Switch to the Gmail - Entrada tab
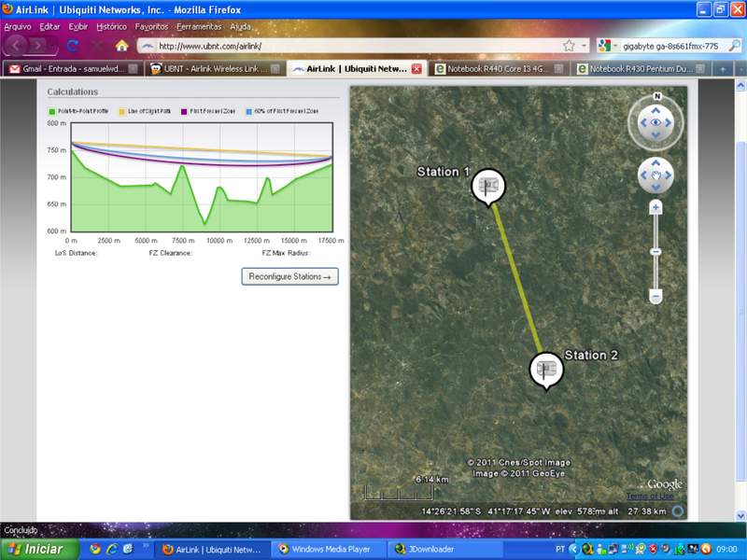The image size is (747, 560). point(73,68)
